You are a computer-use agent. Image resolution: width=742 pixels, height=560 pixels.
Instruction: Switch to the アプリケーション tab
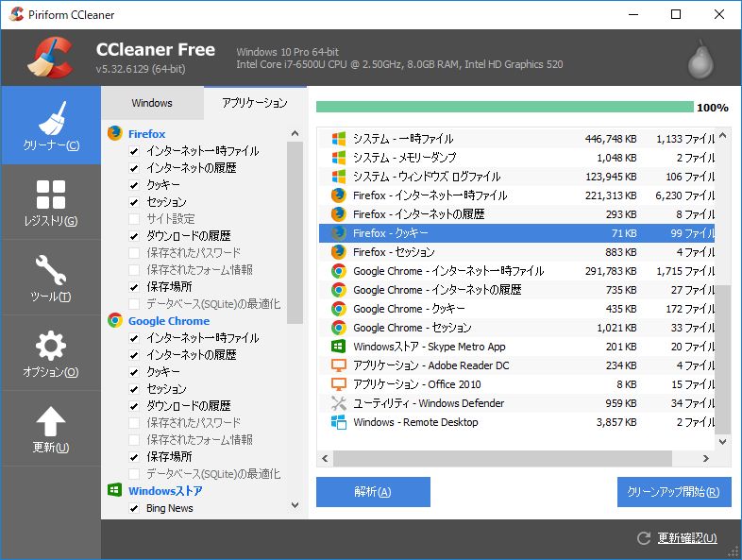255,103
